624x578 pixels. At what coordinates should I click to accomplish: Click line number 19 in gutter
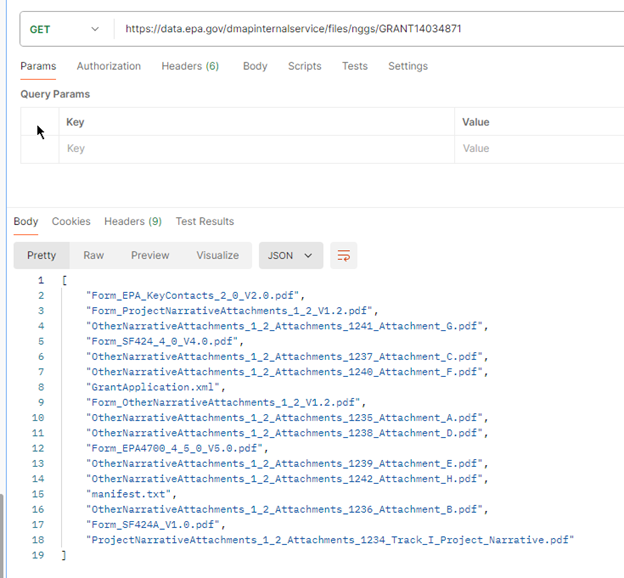(38, 555)
